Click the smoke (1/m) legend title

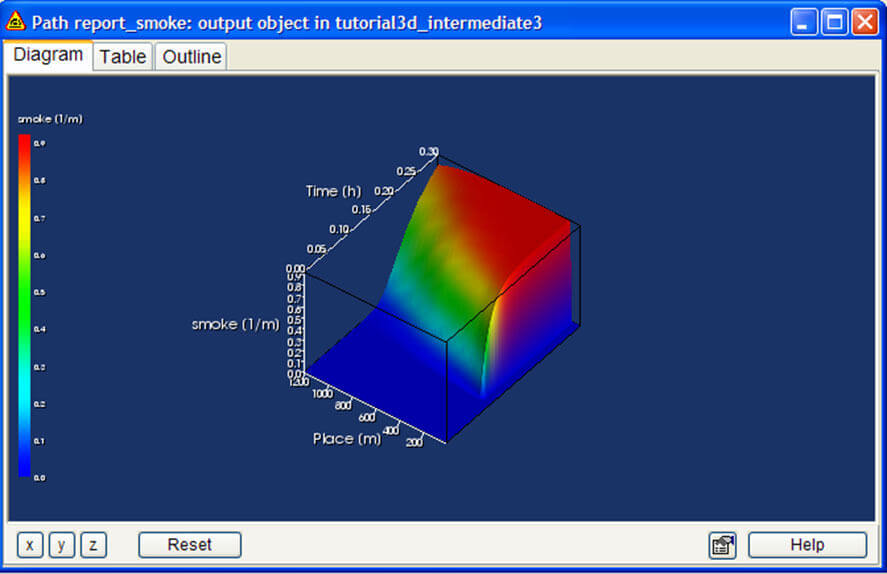pos(50,119)
